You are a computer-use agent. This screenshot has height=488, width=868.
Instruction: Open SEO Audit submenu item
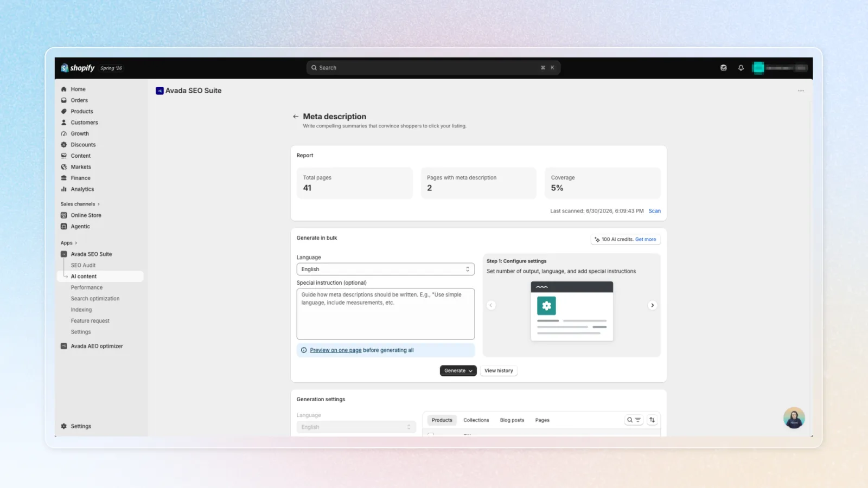pos(83,265)
